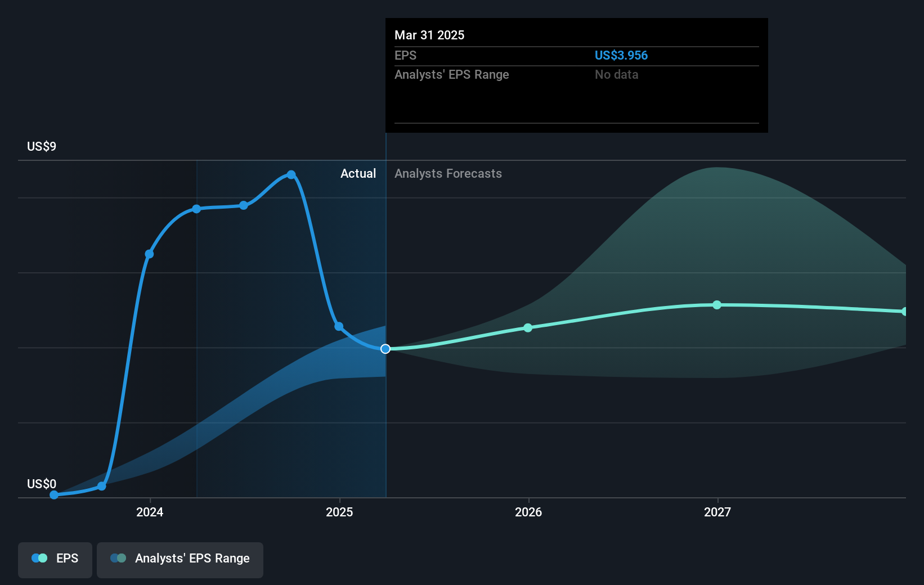
Task: Toggle the EPS legend button
Action: coord(55,560)
